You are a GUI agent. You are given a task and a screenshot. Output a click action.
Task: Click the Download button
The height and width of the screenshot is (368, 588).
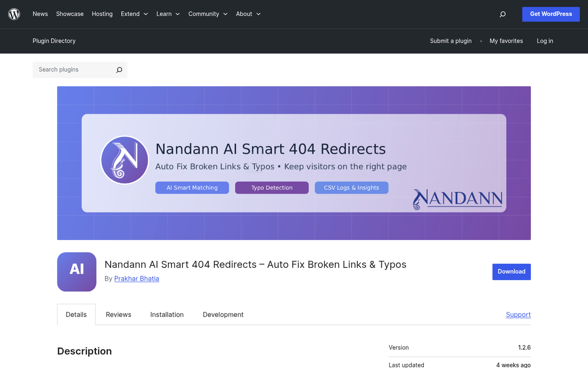point(511,271)
